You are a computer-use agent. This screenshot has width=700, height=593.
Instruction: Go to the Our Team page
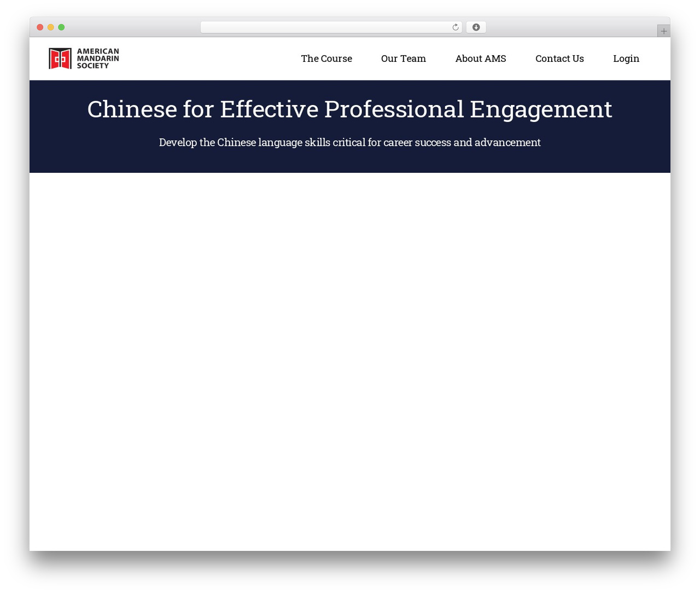(404, 59)
